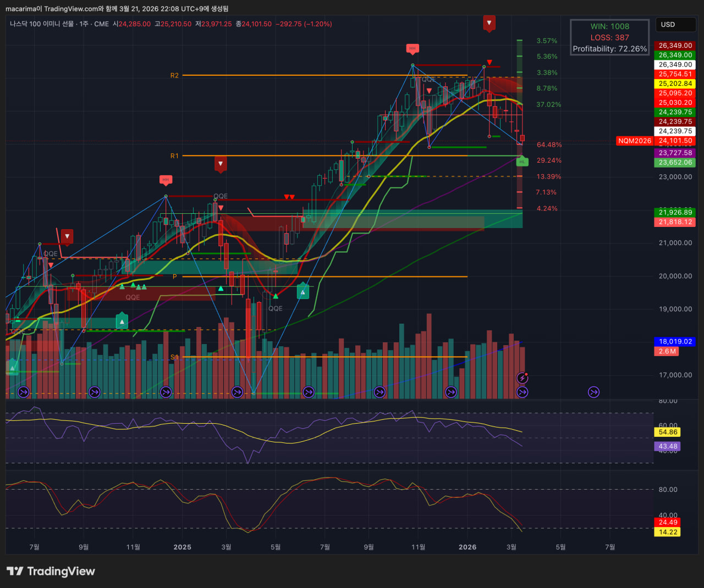Screen dimensions: 704x588
Task: Click the leftmost contract rollover icon
Action: [23, 392]
